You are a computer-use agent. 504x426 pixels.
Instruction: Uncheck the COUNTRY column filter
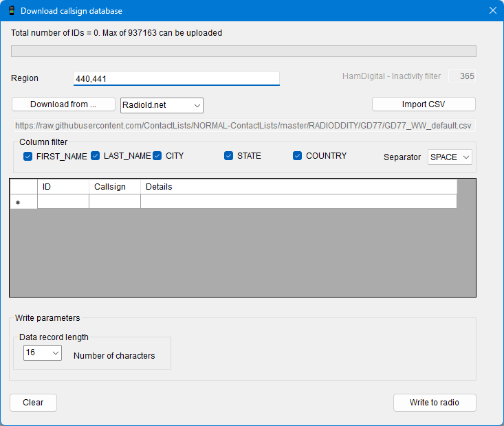click(298, 156)
